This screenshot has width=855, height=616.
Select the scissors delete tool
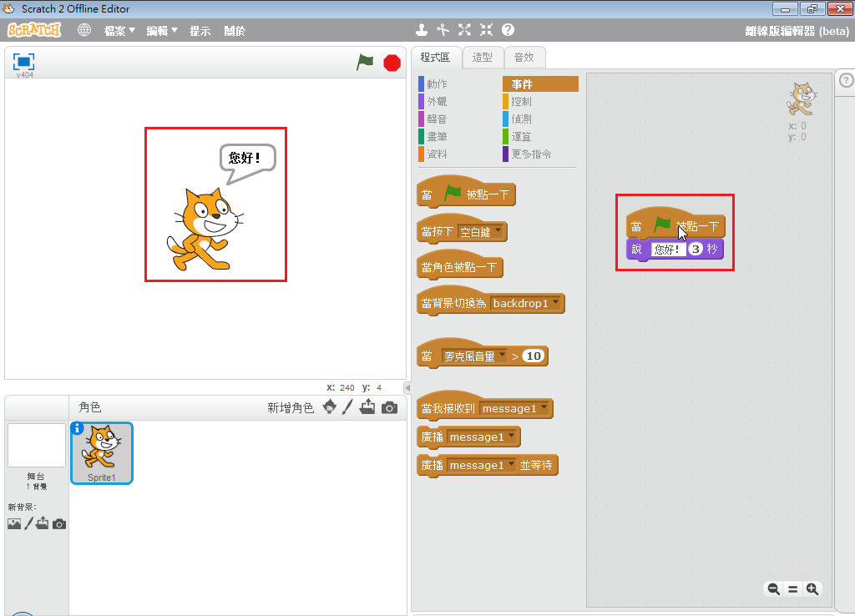pyautogui.click(x=443, y=30)
